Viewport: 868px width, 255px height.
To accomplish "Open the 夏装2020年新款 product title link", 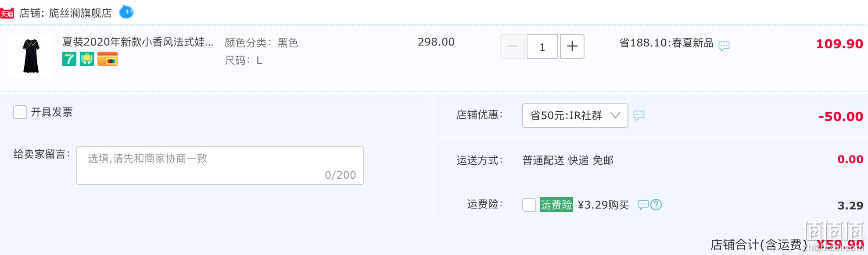I will coord(138,42).
